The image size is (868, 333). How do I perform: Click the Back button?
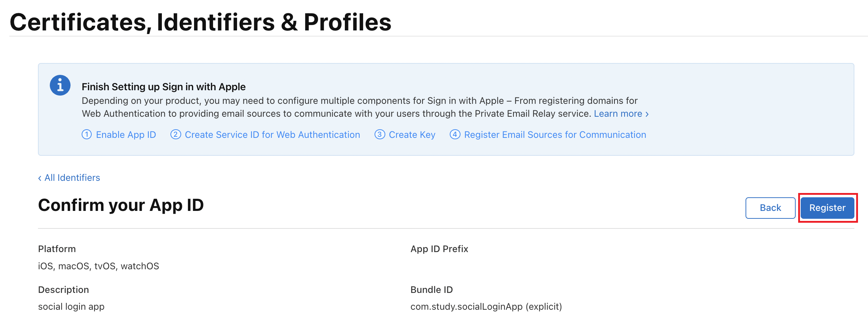click(771, 208)
